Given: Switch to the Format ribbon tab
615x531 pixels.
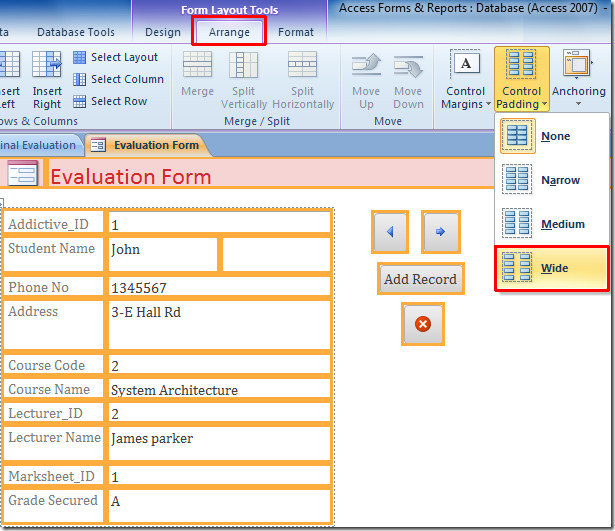Looking at the screenshot, I should coord(296,32).
